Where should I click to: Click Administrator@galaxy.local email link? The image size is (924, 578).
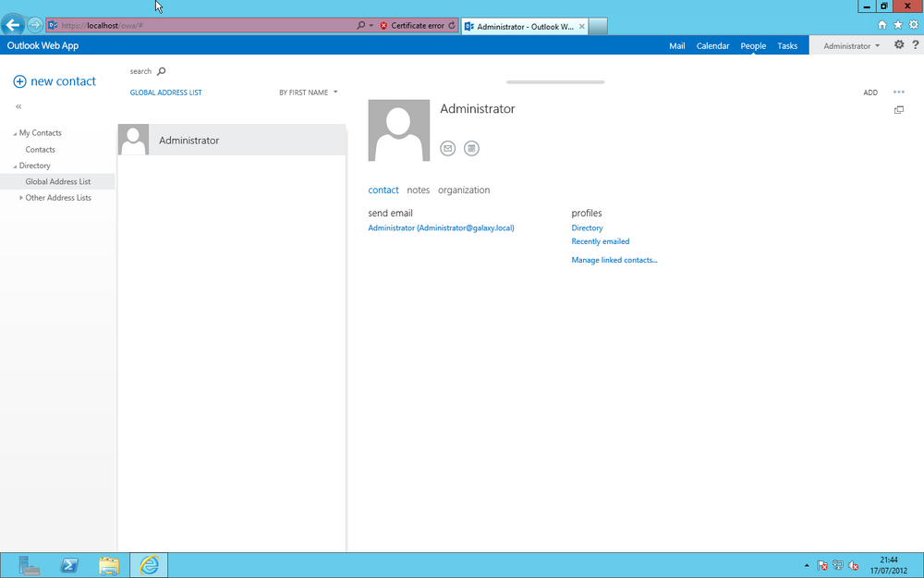tap(441, 228)
